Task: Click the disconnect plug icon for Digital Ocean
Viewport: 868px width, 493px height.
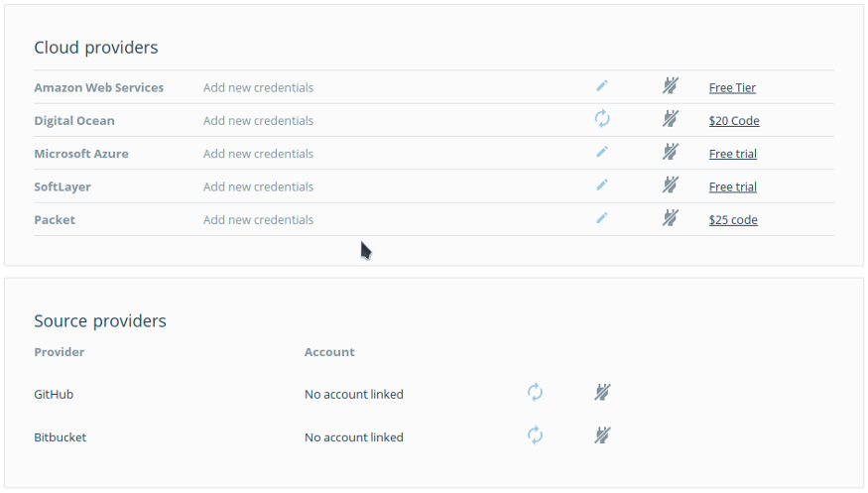Action: 671,119
